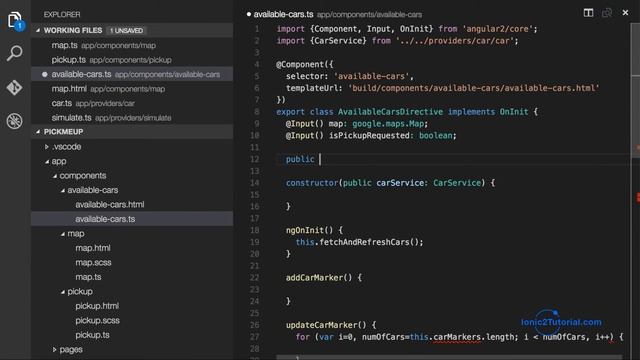Screen dimensions: 640x360
Task: Click the red error marker in overview ruler
Action: click(x=638, y=198)
